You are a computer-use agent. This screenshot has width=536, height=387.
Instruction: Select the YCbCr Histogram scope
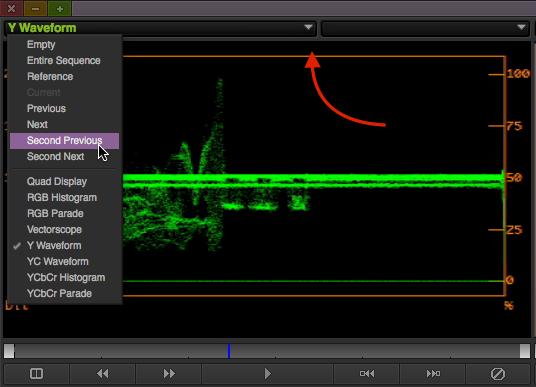[66, 278]
